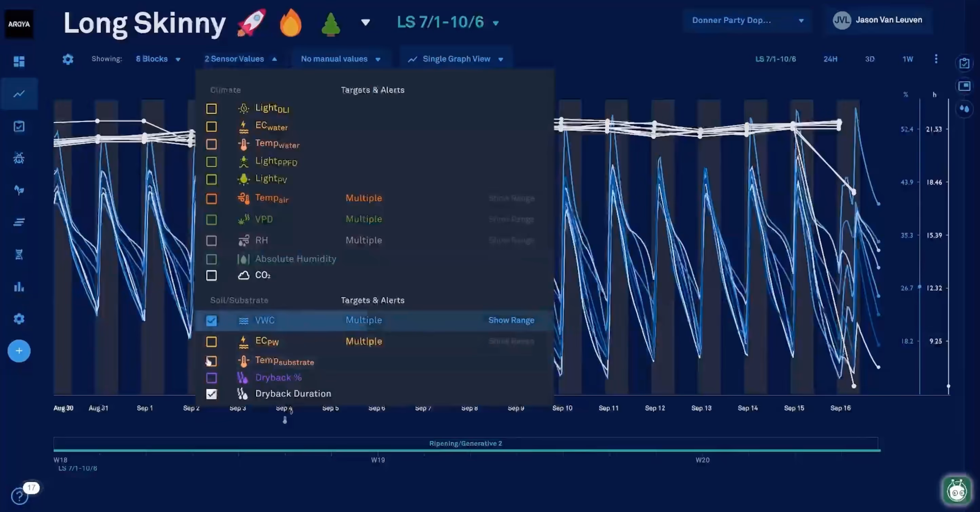The height and width of the screenshot is (512, 980).
Task: Switch to the 1W time range
Action: click(908, 59)
